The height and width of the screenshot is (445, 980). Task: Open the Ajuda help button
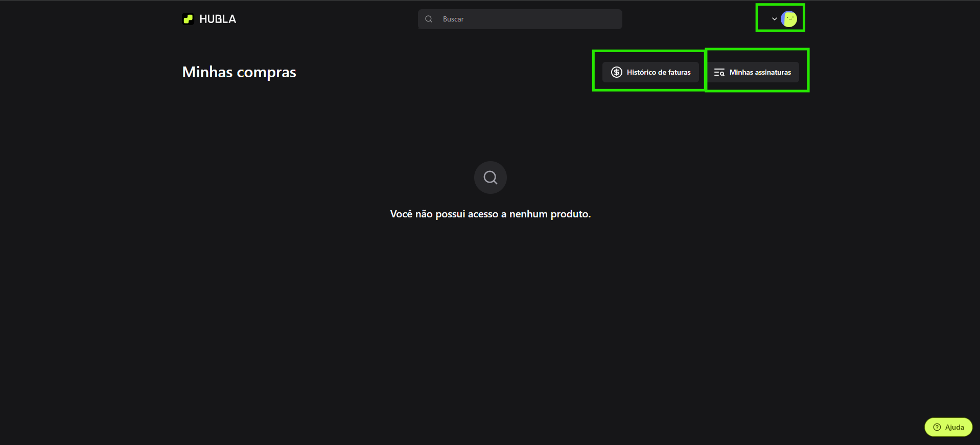948,427
